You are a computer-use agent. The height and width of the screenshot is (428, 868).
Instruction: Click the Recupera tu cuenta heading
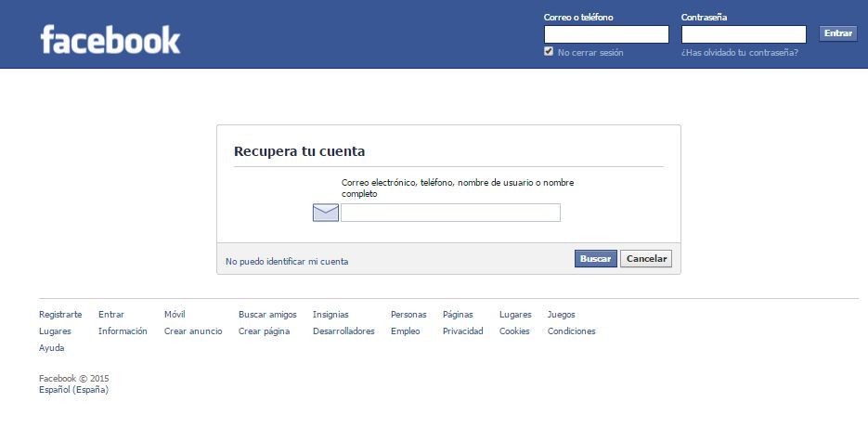pyautogui.click(x=300, y=151)
